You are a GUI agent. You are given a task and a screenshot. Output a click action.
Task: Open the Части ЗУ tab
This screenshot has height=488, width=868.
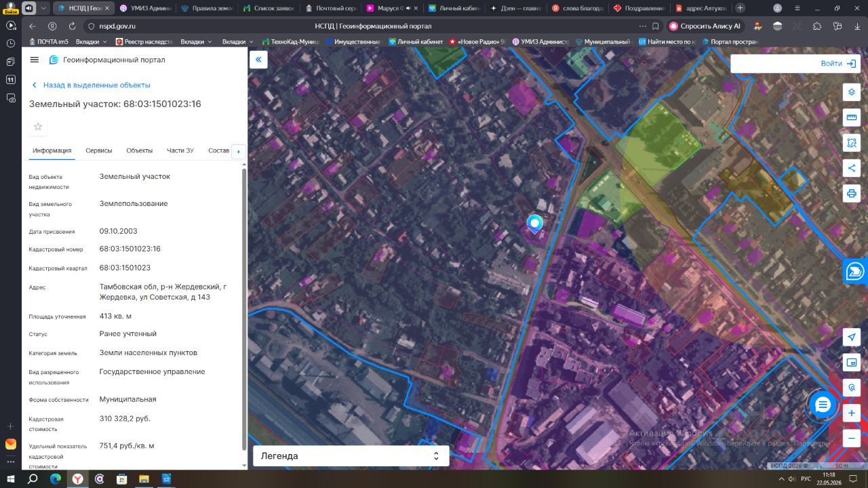click(x=180, y=150)
